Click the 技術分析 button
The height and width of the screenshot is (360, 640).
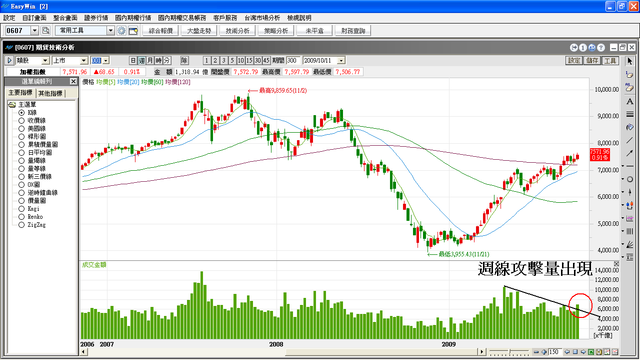click(x=238, y=31)
